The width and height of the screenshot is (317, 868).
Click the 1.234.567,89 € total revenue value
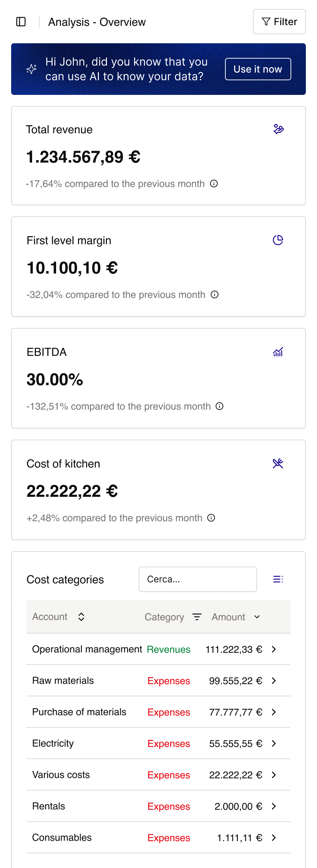[x=83, y=157]
